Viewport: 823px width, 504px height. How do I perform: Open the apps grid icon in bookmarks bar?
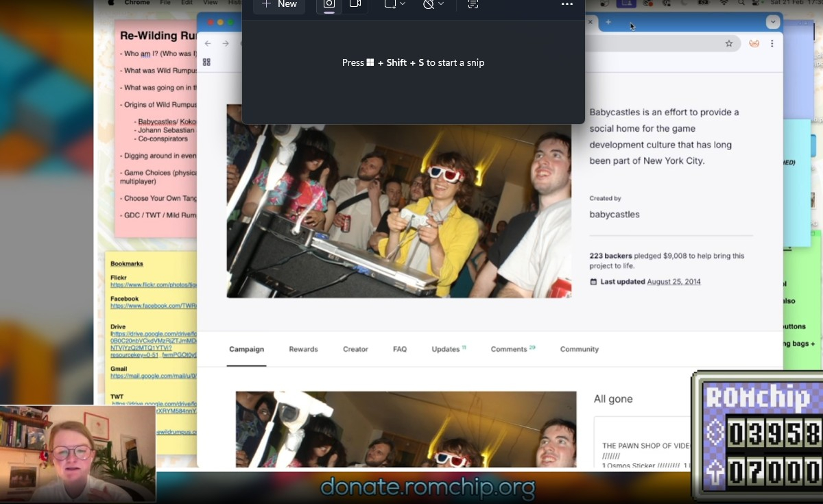coord(206,62)
